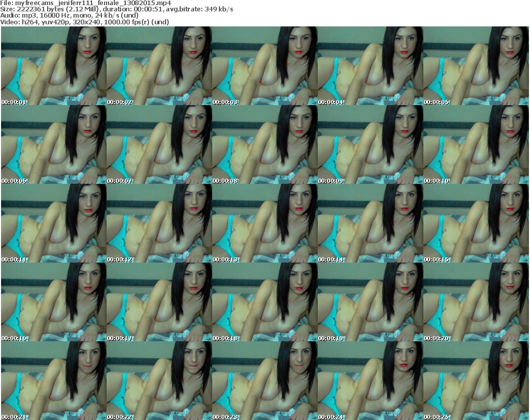530x420 pixels.
Task: Select the frame stamped 00:00:11
Action: pos(54,224)
